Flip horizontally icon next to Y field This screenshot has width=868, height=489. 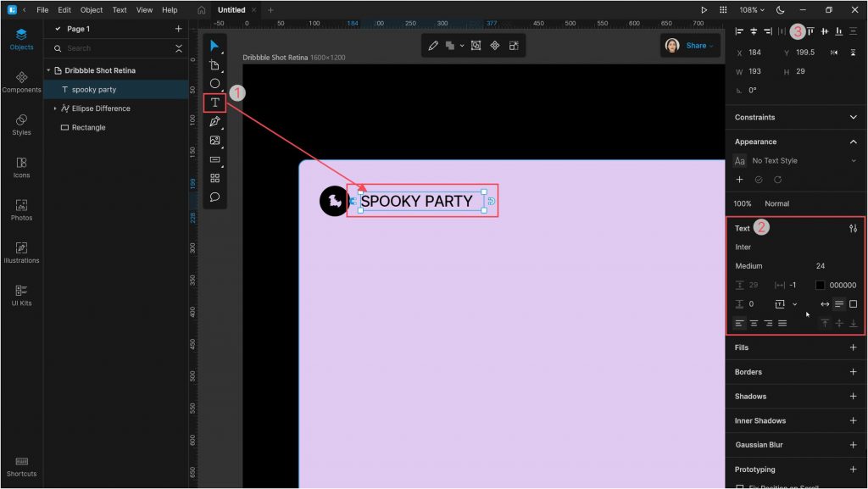pos(834,53)
